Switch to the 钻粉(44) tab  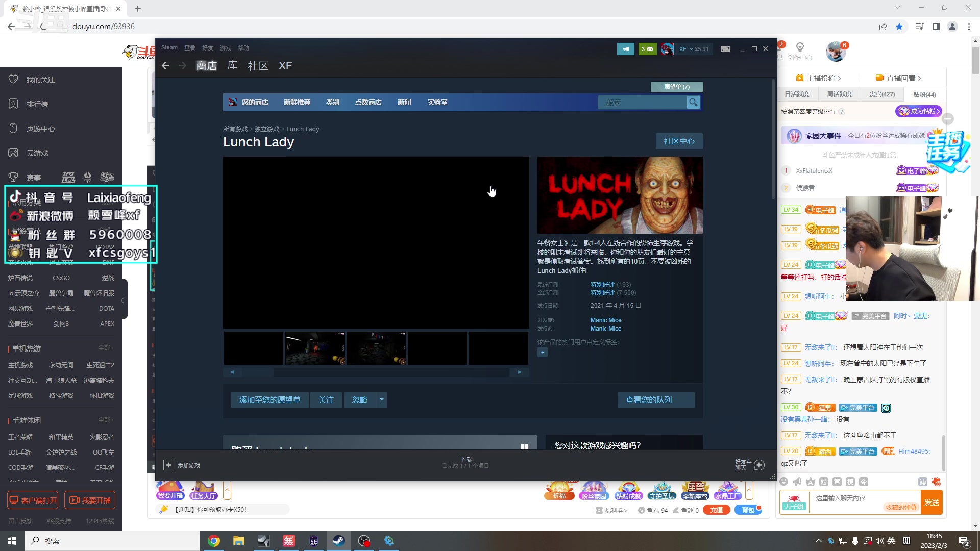coord(924,94)
